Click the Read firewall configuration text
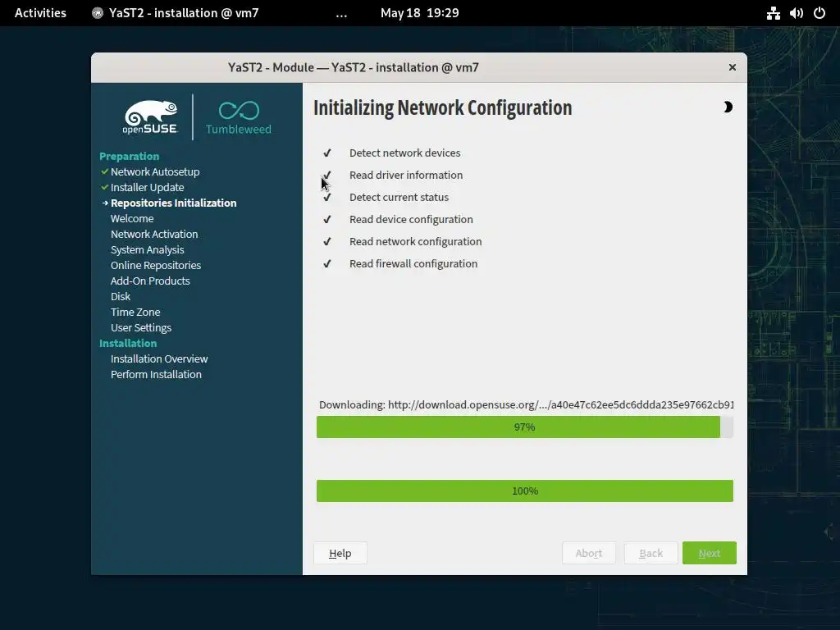The image size is (840, 630). [413, 263]
